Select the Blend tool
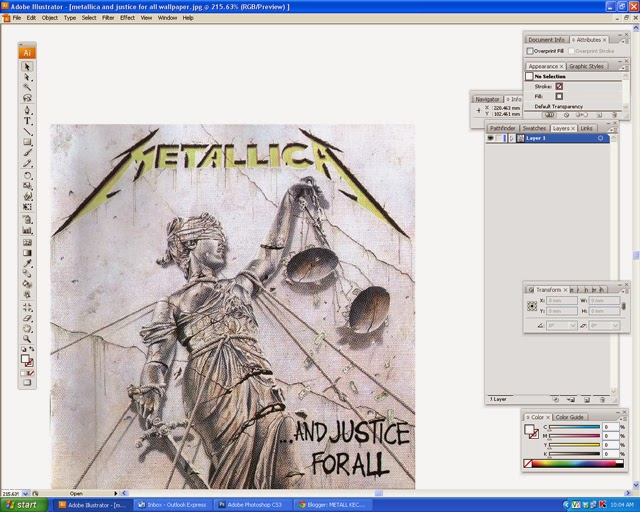This screenshot has width=640, height=512. 27,274
